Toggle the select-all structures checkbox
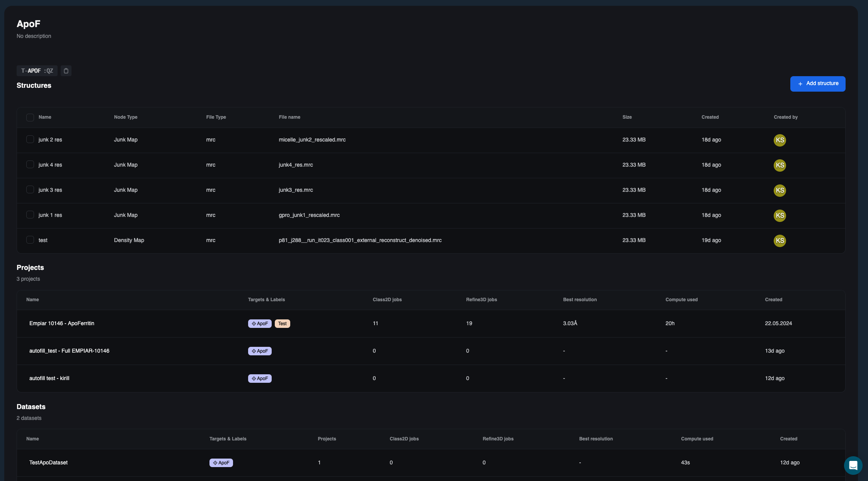Image resolution: width=868 pixels, height=481 pixels. [30, 118]
